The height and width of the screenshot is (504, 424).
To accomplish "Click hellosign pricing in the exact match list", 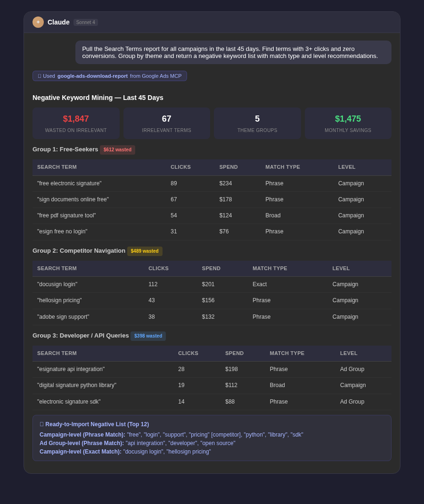I will (188, 452).
